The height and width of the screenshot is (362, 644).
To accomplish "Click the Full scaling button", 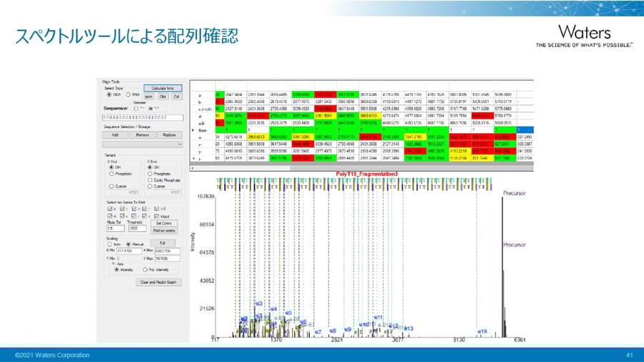I will tap(162, 243).
